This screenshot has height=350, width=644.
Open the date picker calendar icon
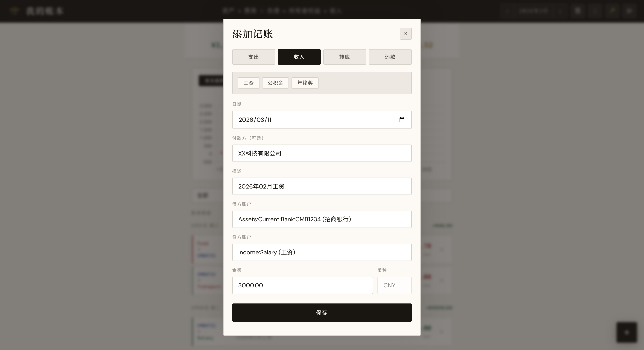[x=402, y=120]
